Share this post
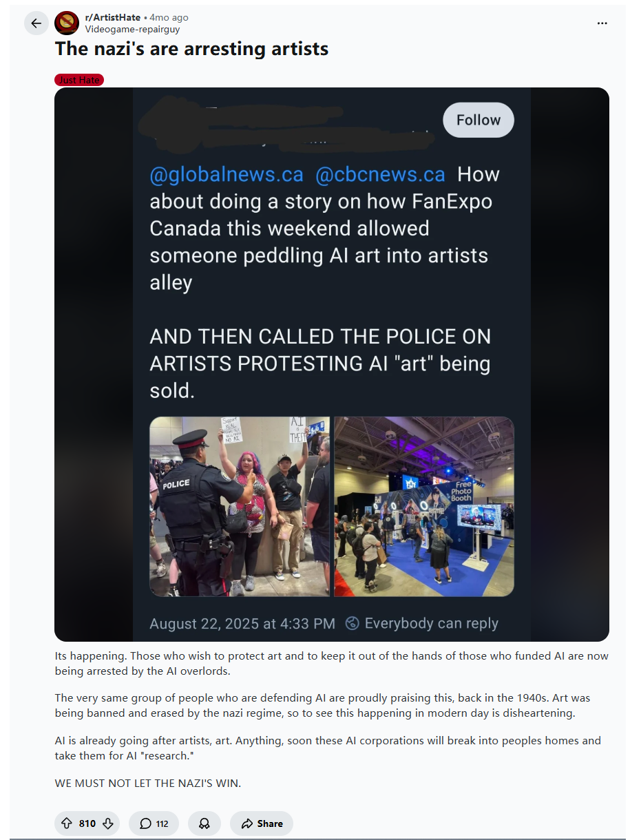 click(262, 823)
